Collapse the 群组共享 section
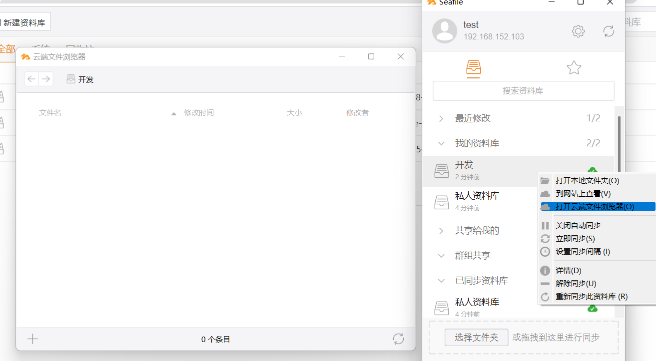Viewport: 656px width, 361px height. 441,256
